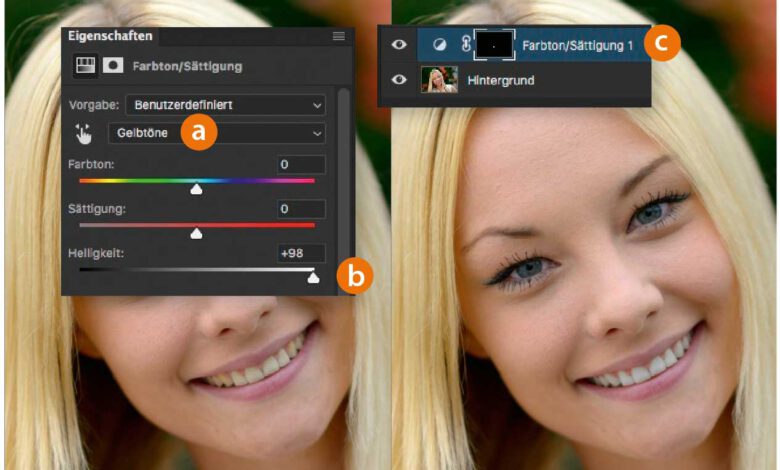
Task: Click the Farbton value field
Action: [301, 165]
